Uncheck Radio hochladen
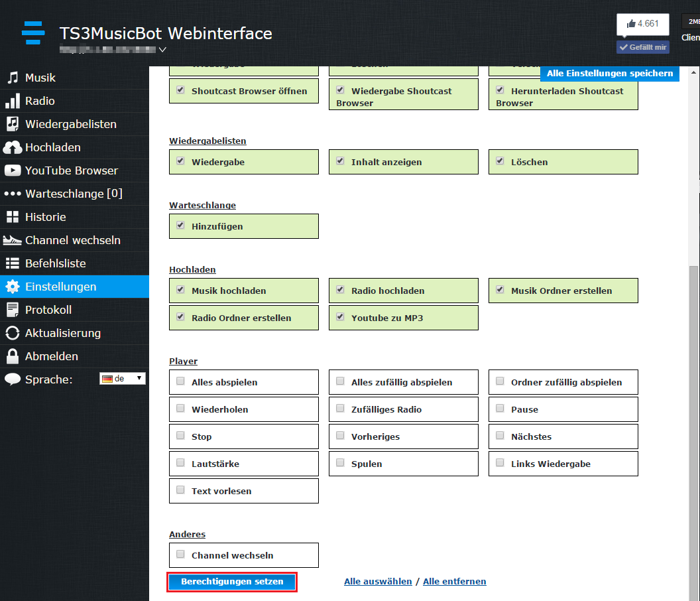This screenshot has height=601, width=700. tap(340, 289)
